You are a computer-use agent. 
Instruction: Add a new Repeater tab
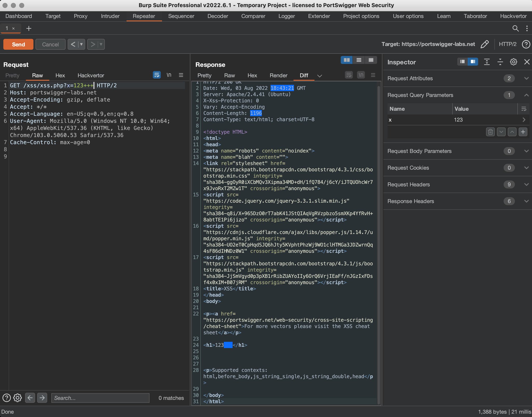(x=29, y=28)
